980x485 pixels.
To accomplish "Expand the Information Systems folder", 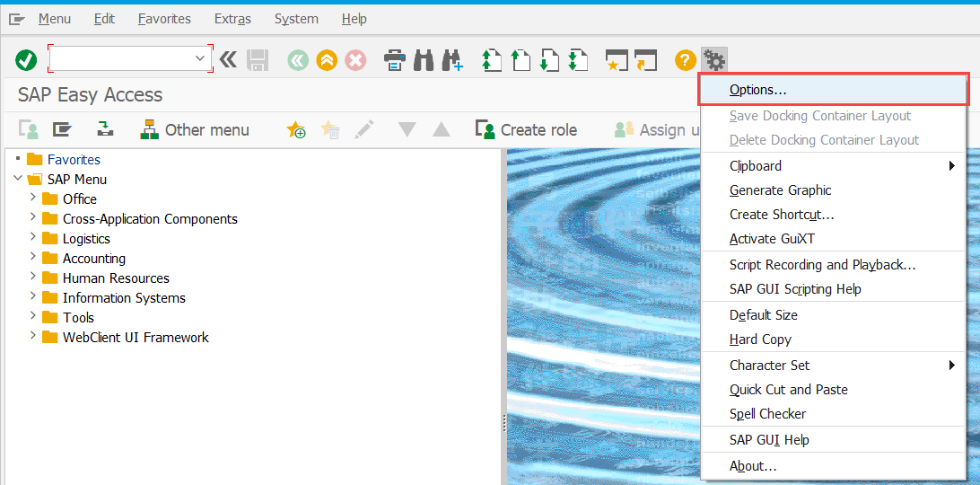I will coord(32,296).
